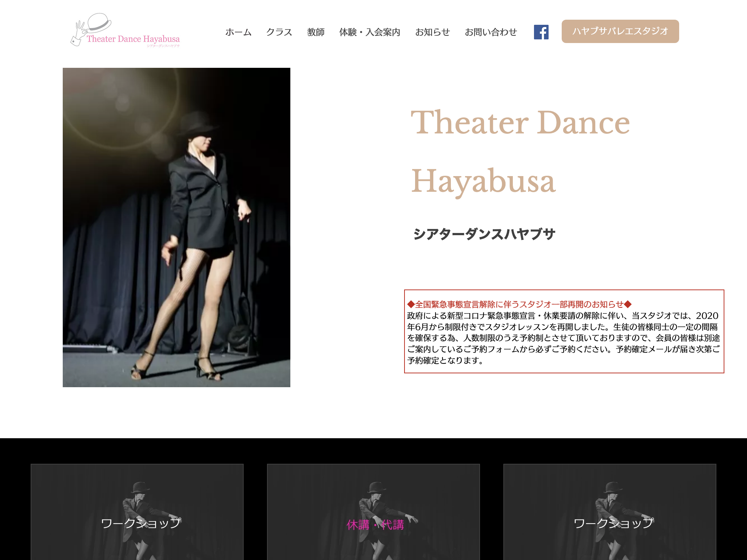Viewport: 747px width, 560px height.
Task: Select the 教師 menu entry
Action: point(316,32)
